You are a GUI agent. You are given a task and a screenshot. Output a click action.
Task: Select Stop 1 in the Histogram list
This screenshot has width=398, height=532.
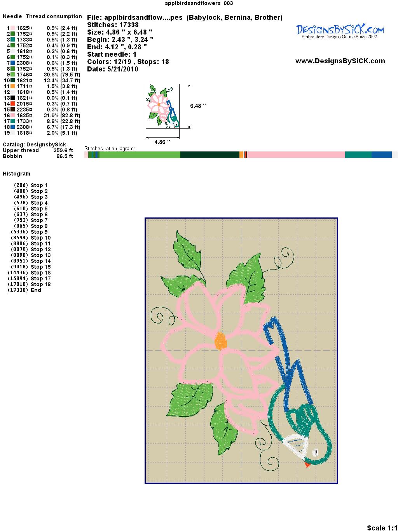click(x=39, y=185)
